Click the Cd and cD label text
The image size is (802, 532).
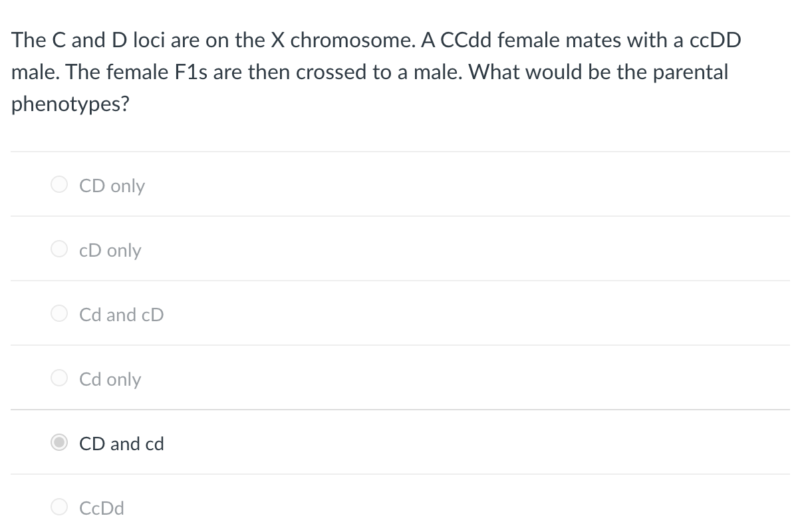121,315
